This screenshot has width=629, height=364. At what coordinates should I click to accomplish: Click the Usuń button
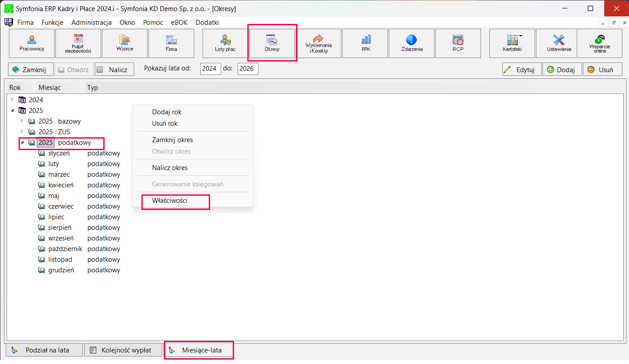[602, 70]
